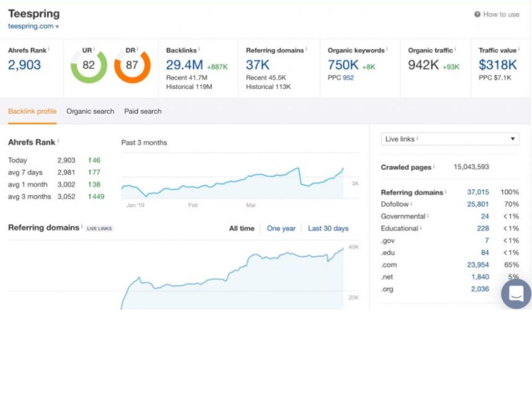Click the PPC $7.1K text
This screenshot has height=399, width=532.
coord(495,78)
